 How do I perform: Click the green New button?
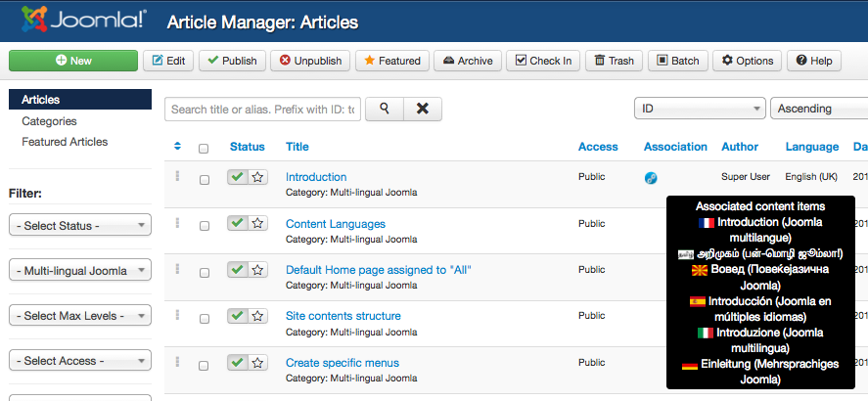[73, 61]
